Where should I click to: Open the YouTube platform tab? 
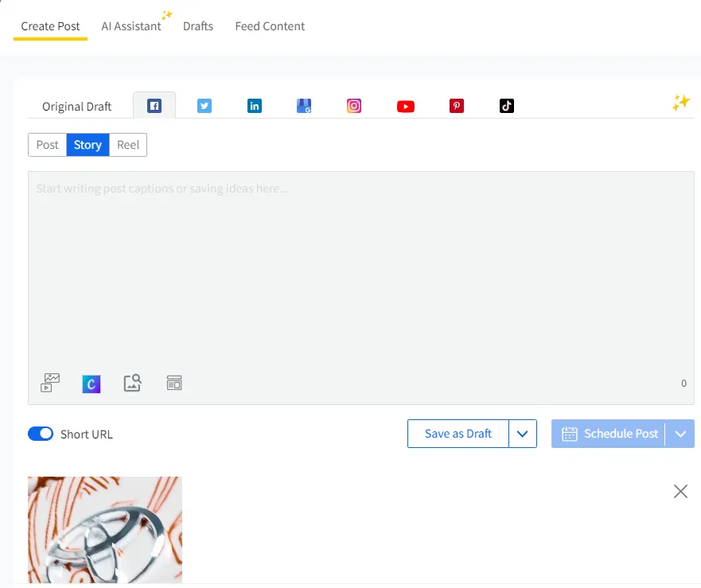[x=406, y=106]
